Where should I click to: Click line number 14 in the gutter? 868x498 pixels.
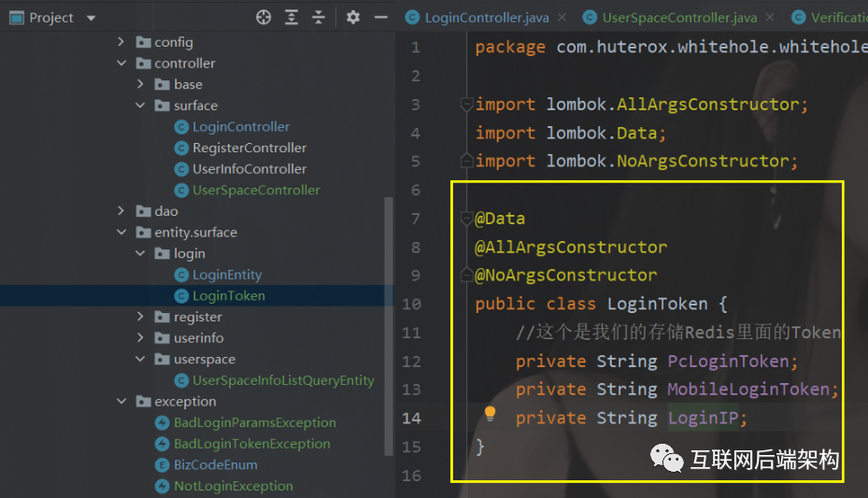411,418
